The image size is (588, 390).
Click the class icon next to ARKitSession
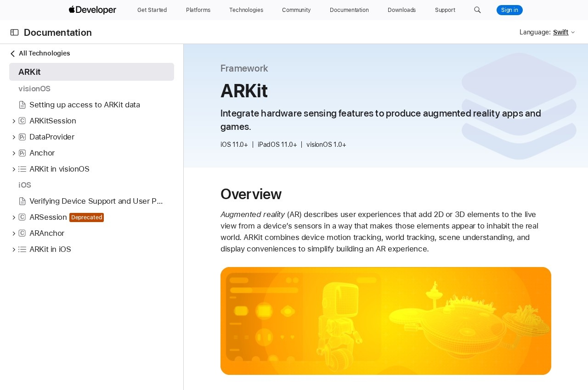coord(22,121)
